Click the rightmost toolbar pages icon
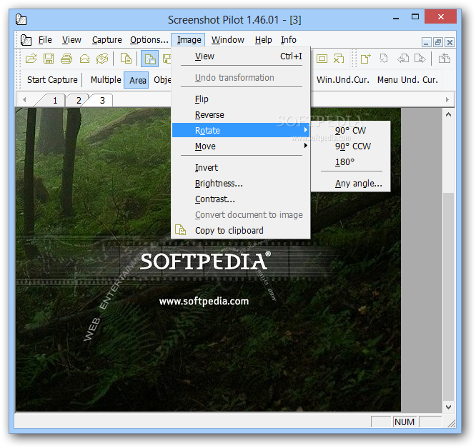 [x=445, y=59]
